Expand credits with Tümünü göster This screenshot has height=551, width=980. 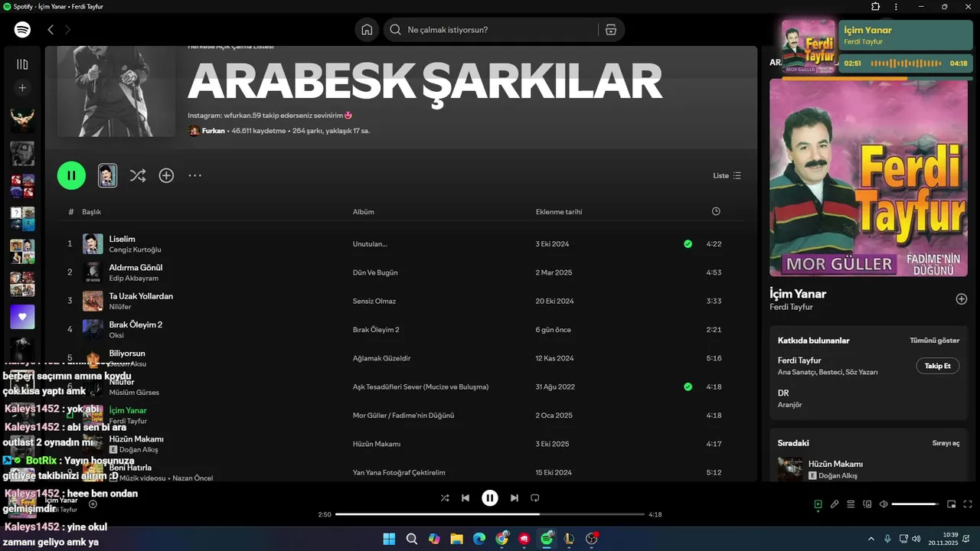coord(934,341)
